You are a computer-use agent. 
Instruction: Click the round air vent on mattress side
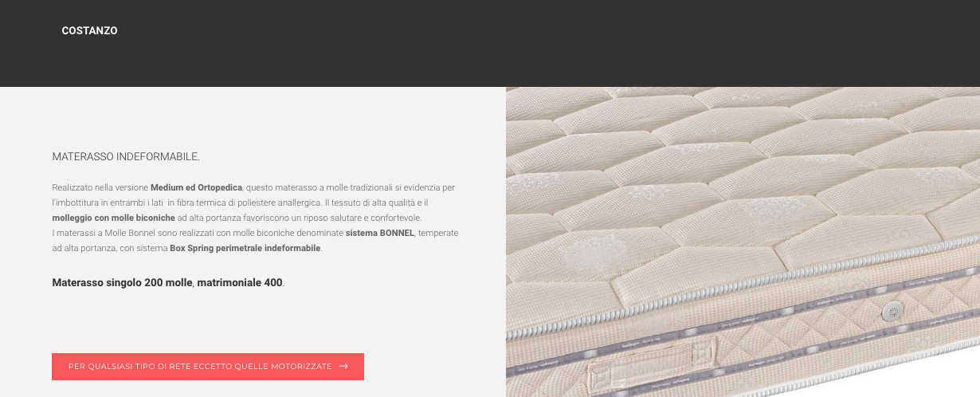tap(892, 312)
